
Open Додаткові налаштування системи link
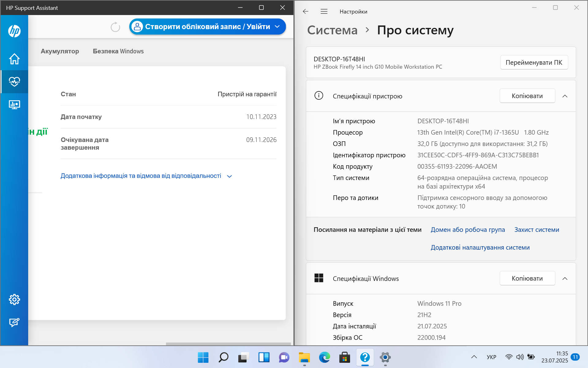480,247
